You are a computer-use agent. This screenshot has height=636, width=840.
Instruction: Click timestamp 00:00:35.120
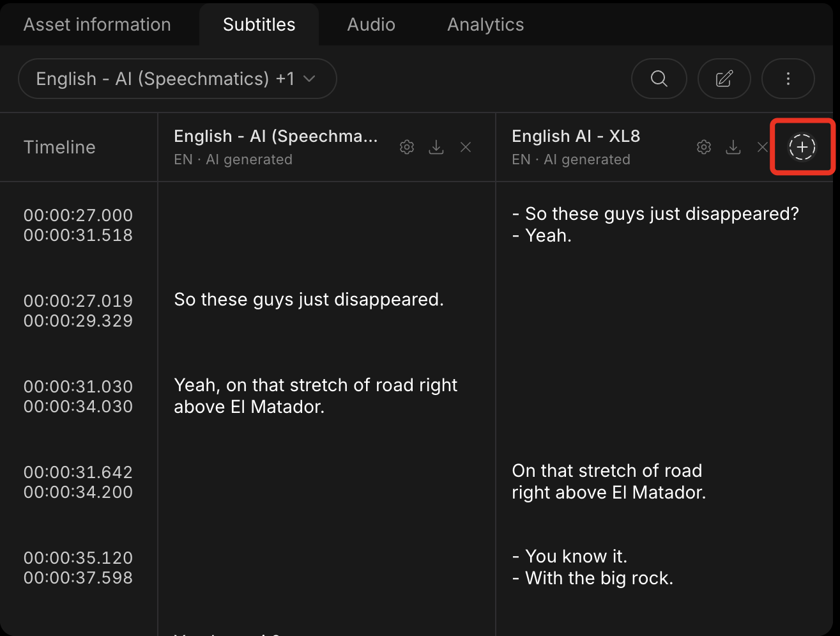click(78, 558)
